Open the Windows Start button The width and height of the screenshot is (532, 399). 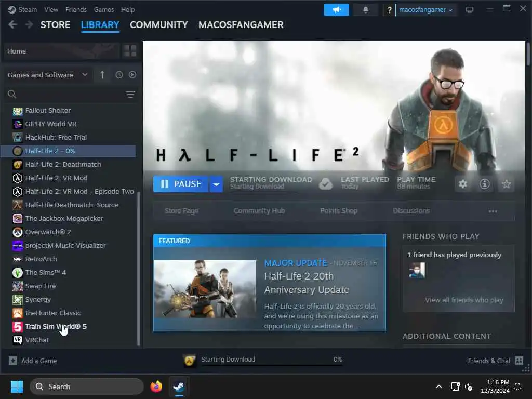pyautogui.click(x=17, y=387)
